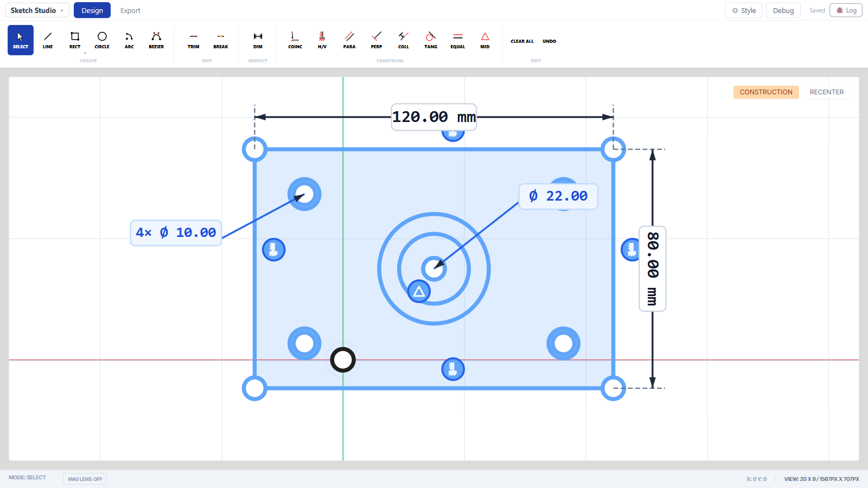868x488 pixels.
Task: Click Undo
Action: (549, 41)
